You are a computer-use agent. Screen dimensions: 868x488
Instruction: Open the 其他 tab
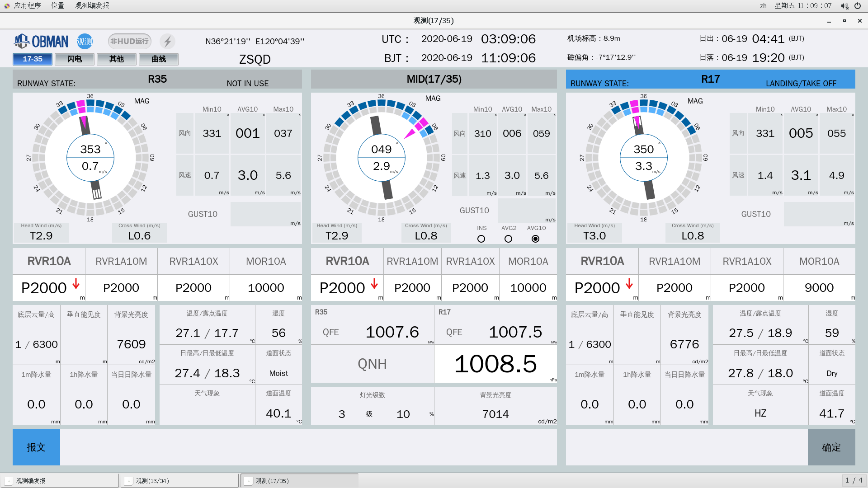pyautogui.click(x=117, y=59)
